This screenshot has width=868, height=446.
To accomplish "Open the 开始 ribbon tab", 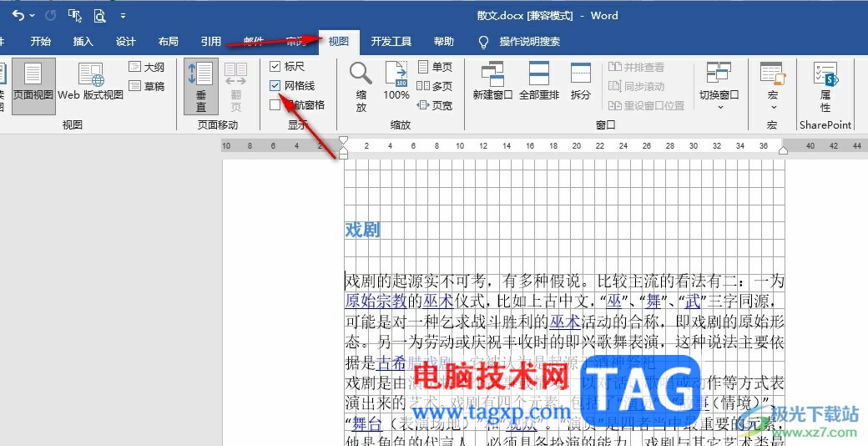I will [x=40, y=42].
